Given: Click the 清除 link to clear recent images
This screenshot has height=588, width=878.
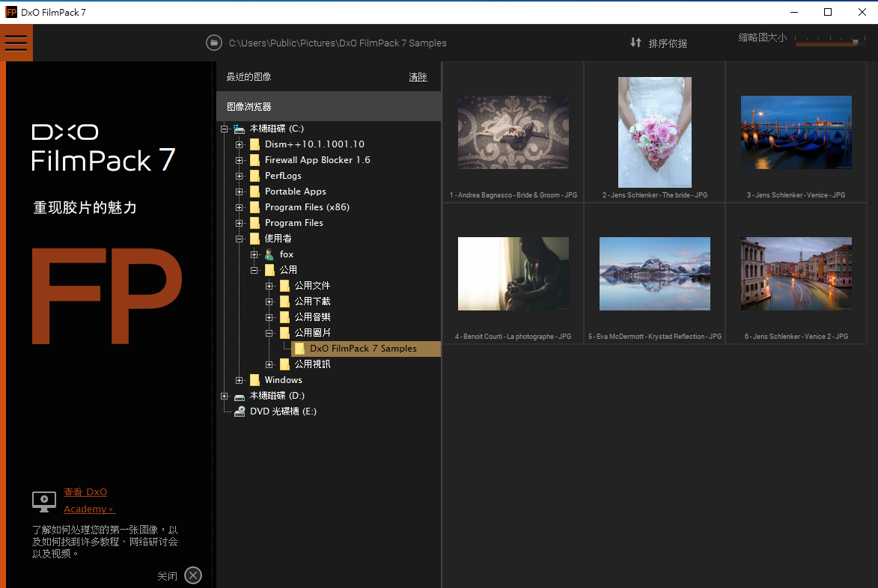Looking at the screenshot, I should [x=418, y=76].
